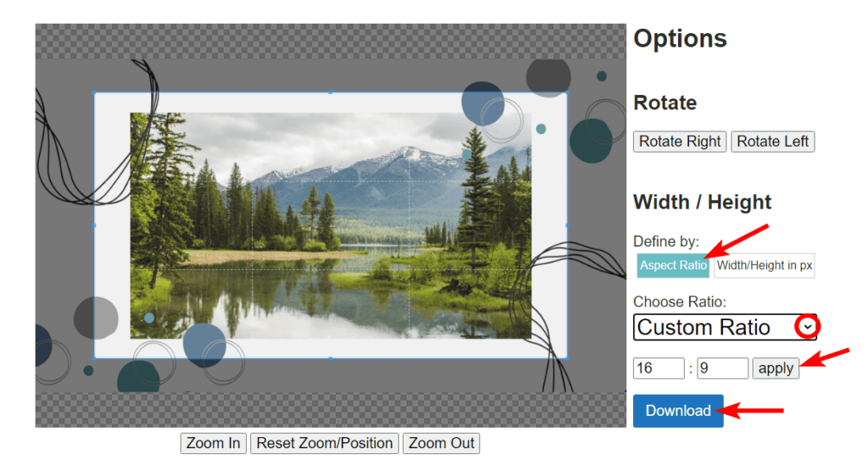The height and width of the screenshot is (471, 868).
Task: Click the left-middle crop box handle
Action: [x=94, y=225]
